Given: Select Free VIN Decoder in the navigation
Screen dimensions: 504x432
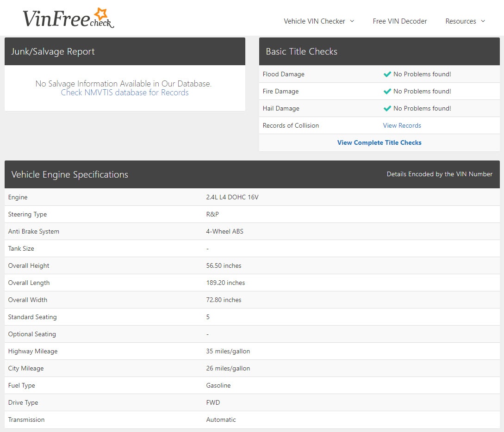Looking at the screenshot, I should 400,21.
